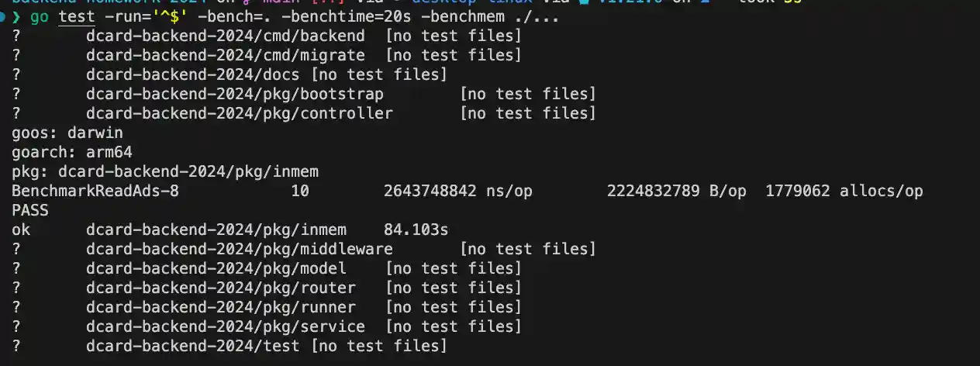Click the 2224832789 B/op value
Viewport: 980px width, 366px height.
click(x=676, y=191)
